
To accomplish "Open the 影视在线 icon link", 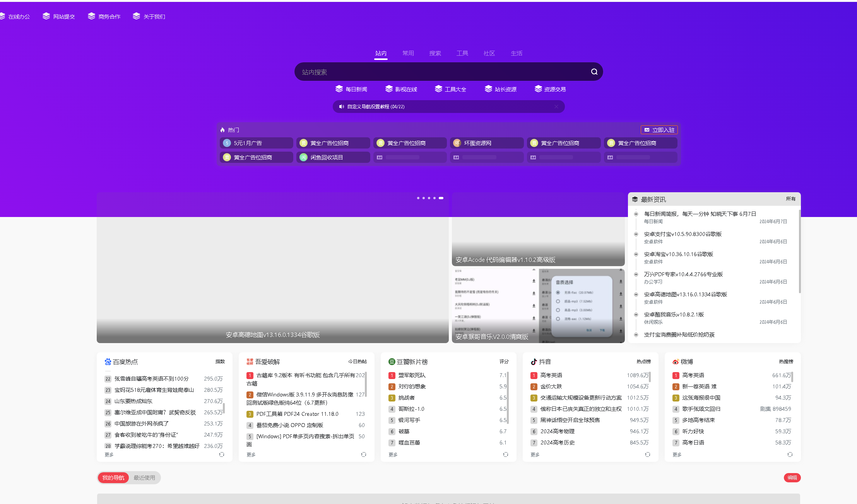I will (x=402, y=89).
